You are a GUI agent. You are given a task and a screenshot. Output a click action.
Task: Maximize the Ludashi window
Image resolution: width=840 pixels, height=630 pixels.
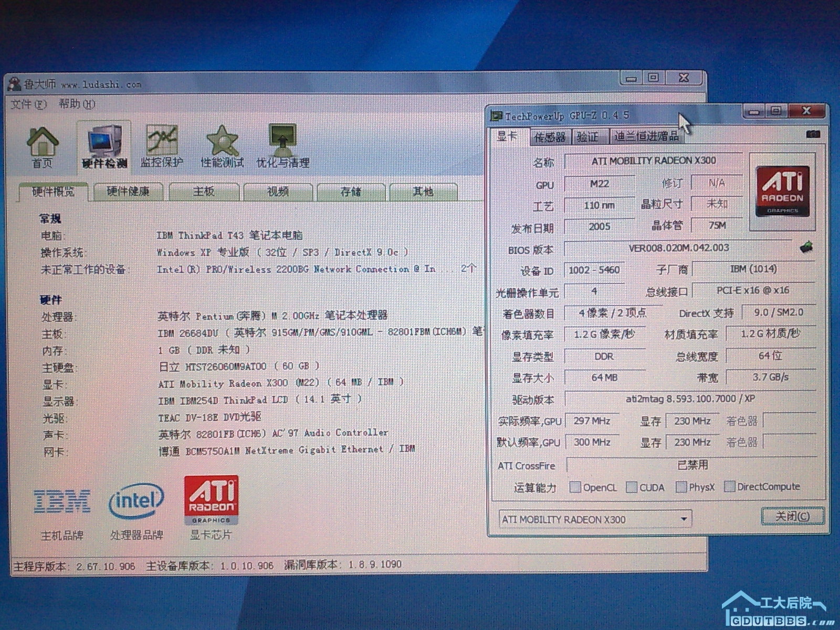653,78
